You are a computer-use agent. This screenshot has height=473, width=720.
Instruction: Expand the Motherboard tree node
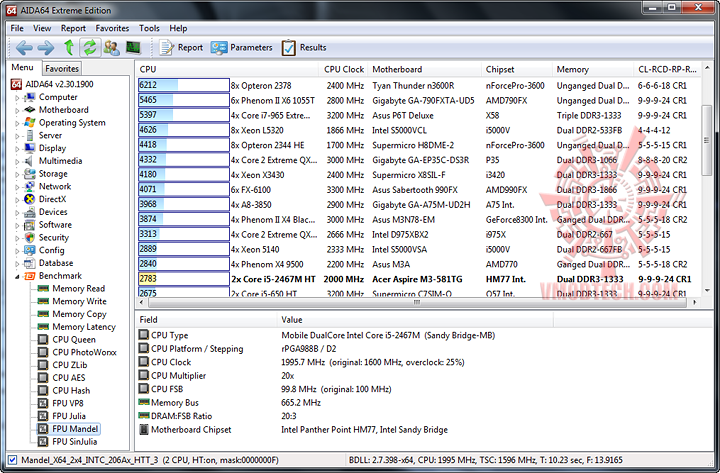point(17,110)
